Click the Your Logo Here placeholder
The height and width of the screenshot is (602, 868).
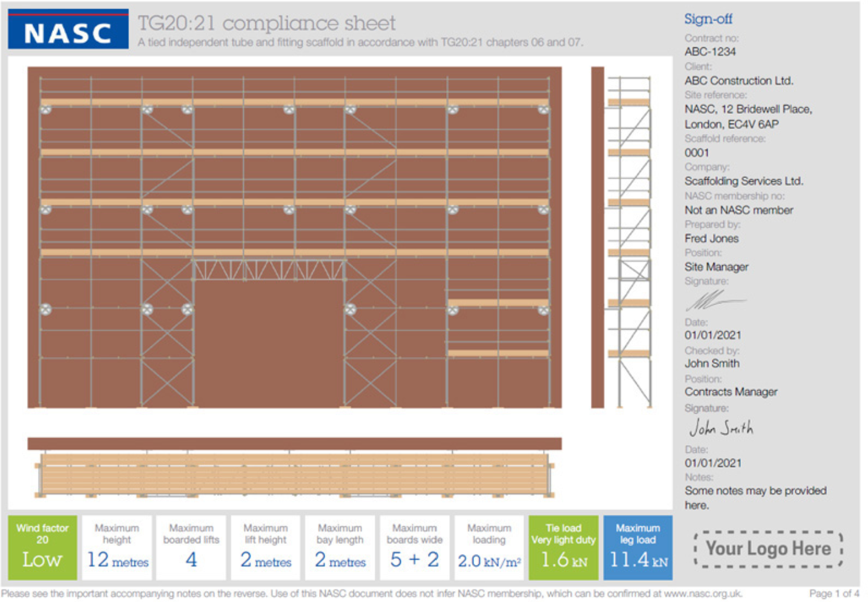point(768,549)
